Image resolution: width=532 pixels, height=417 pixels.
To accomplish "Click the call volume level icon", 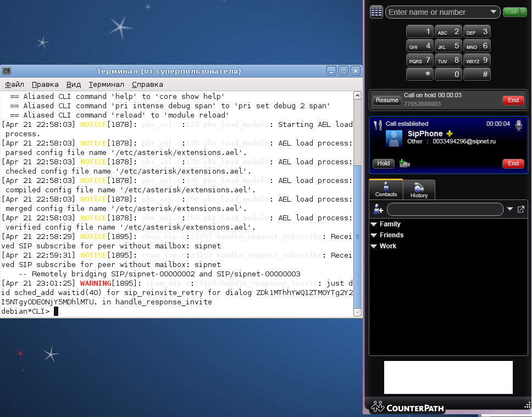I will (x=378, y=126).
